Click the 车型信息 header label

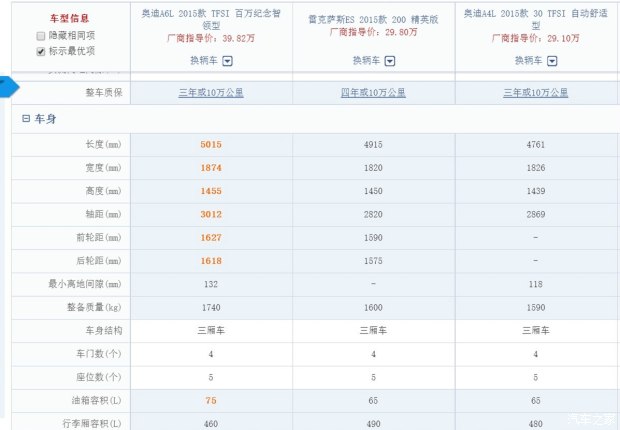[69, 18]
